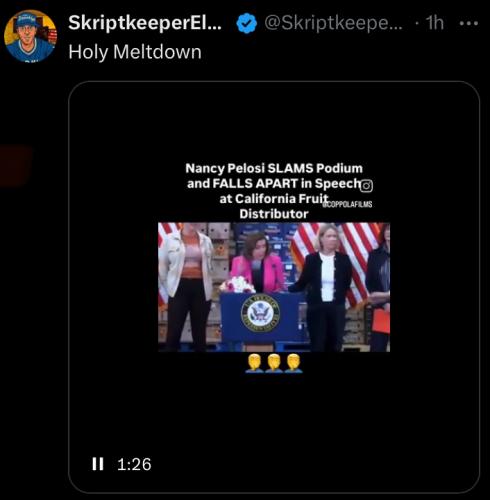The height and width of the screenshot is (500, 490).
Task: Click the Nancy Pelosi SLAMS Podium caption
Action: 274,191
